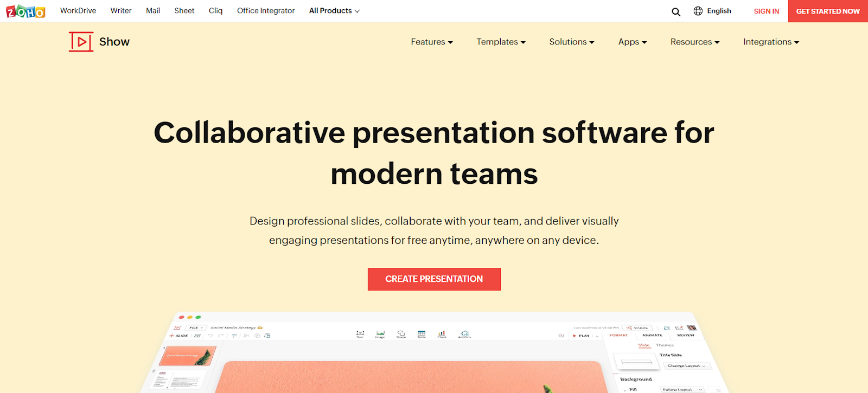
Task: Click the English language selector
Action: click(719, 11)
